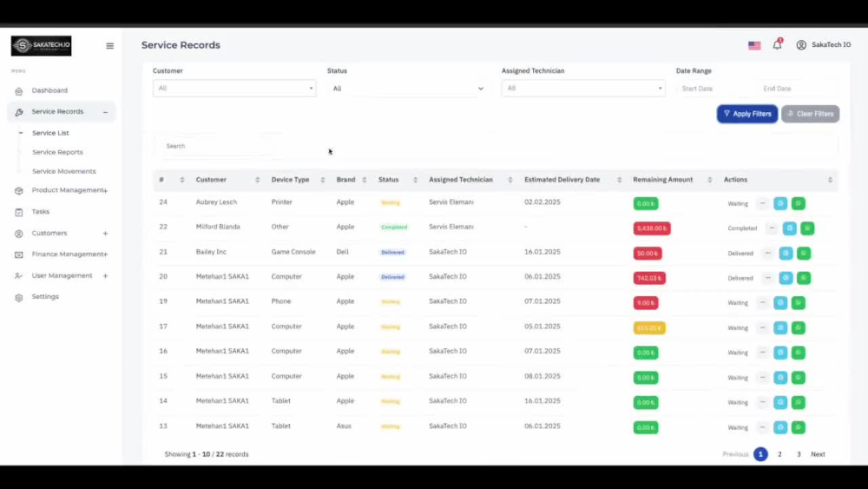
Task: Click green WhatsApp icon for record 13
Action: coord(798,427)
